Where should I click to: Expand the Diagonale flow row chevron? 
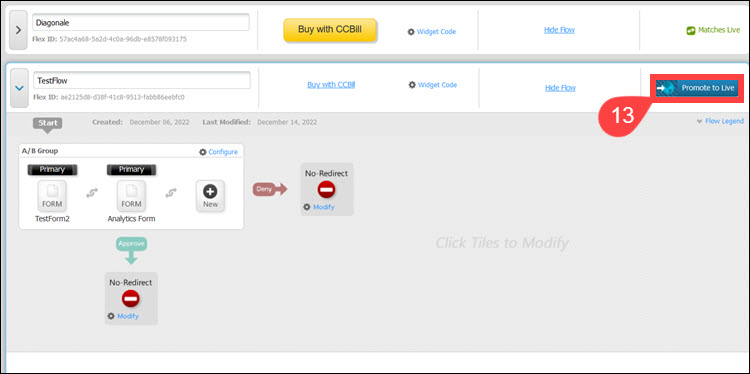coord(19,30)
